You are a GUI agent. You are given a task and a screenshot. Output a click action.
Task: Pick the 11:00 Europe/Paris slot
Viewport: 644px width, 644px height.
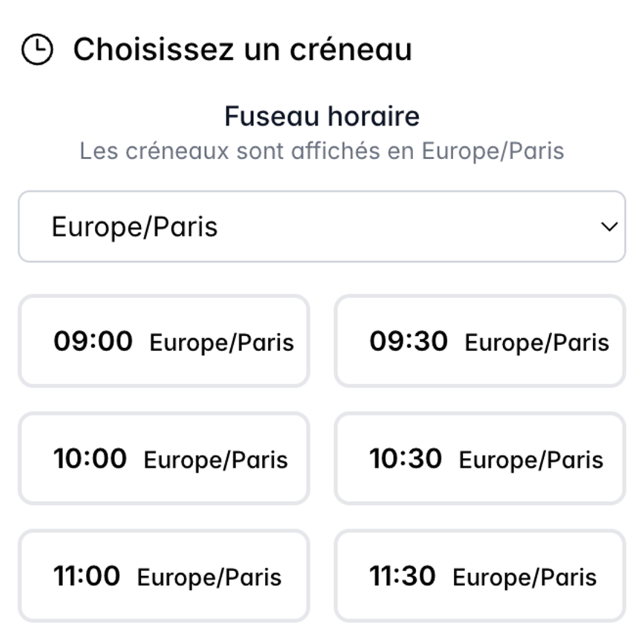click(x=163, y=575)
